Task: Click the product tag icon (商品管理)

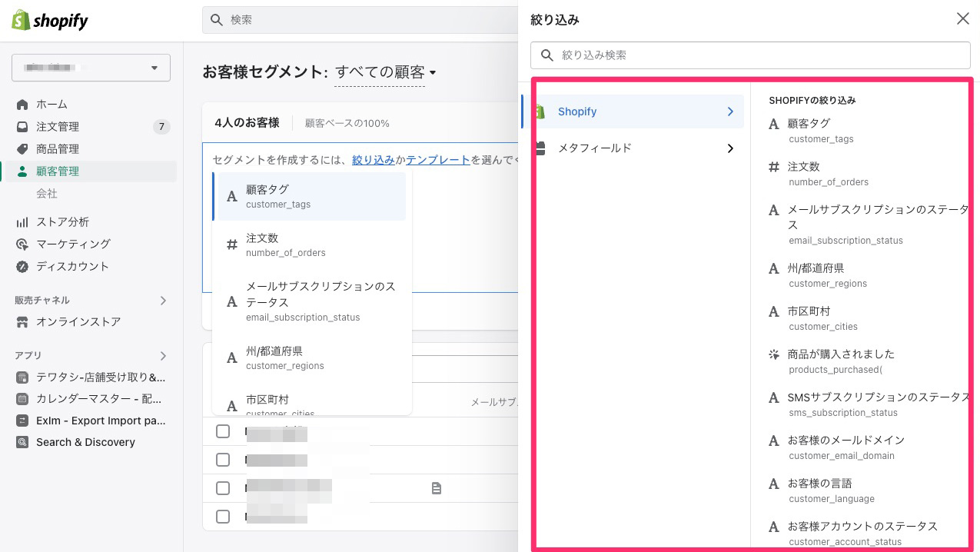Action: click(x=22, y=149)
